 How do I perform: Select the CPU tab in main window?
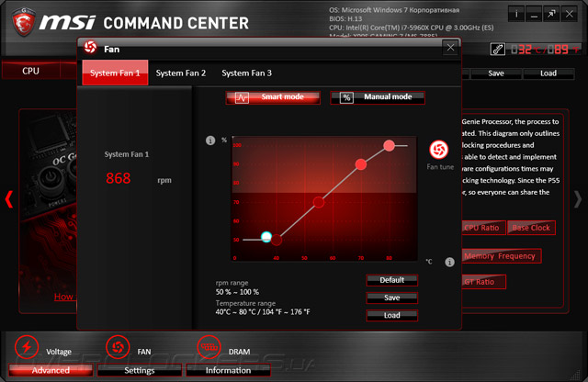pyautogui.click(x=30, y=71)
